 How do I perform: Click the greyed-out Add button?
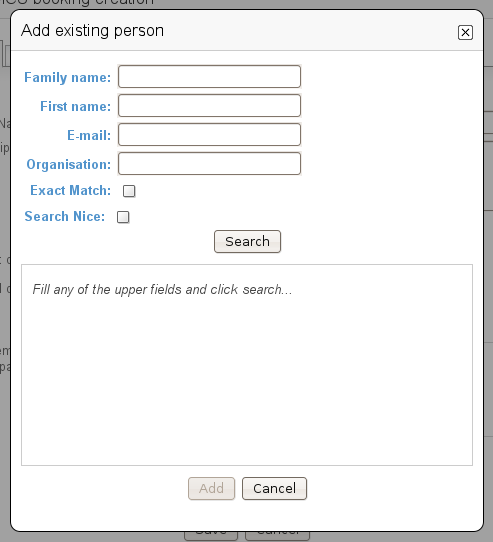click(x=211, y=488)
